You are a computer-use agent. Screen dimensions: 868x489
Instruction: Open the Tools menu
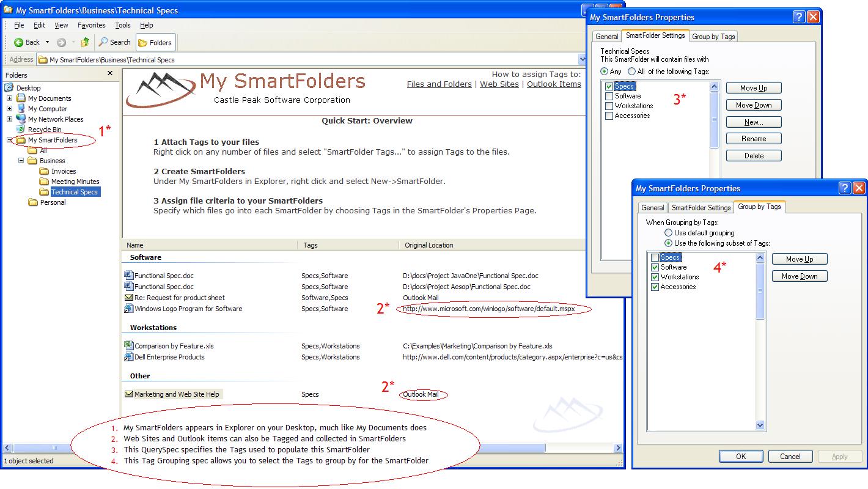point(123,25)
